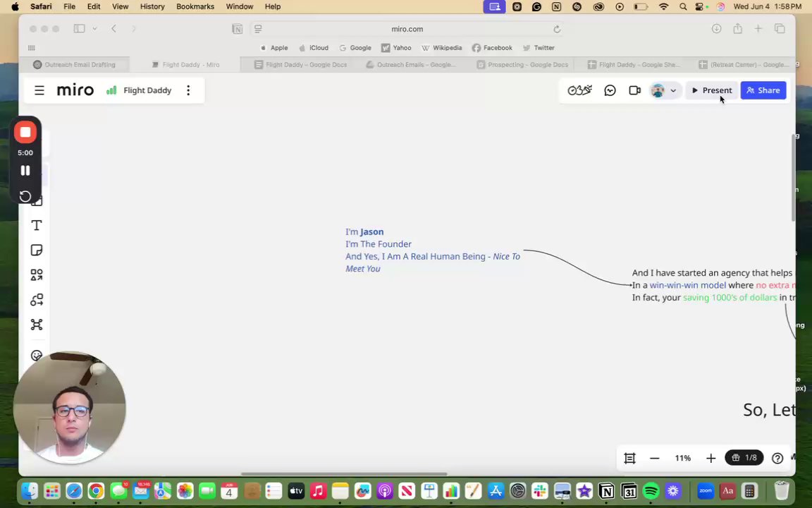
Task: Open the Wikipedia bookmark
Action: pyautogui.click(x=442, y=48)
